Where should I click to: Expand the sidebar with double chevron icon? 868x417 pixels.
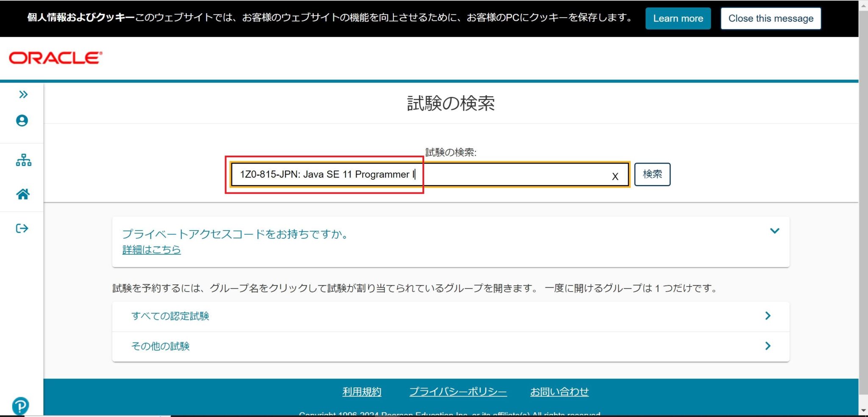click(23, 94)
